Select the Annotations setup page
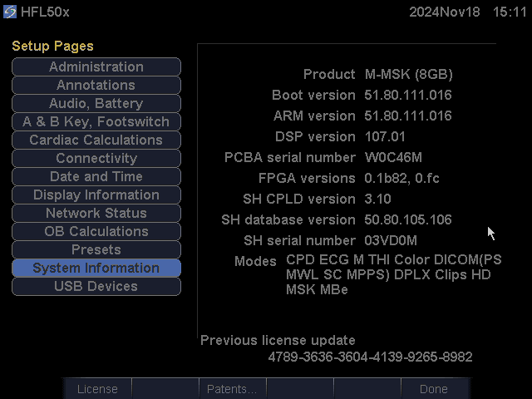 coord(96,86)
